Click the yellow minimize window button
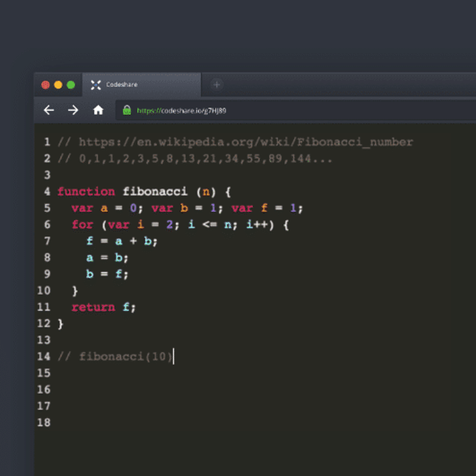This screenshot has width=476, height=476. (58, 85)
